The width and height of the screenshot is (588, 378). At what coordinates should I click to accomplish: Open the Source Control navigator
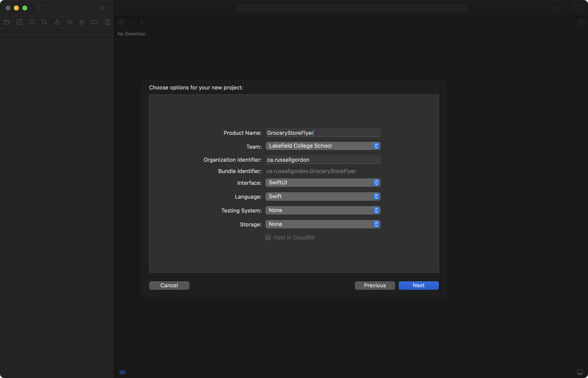[x=19, y=22]
